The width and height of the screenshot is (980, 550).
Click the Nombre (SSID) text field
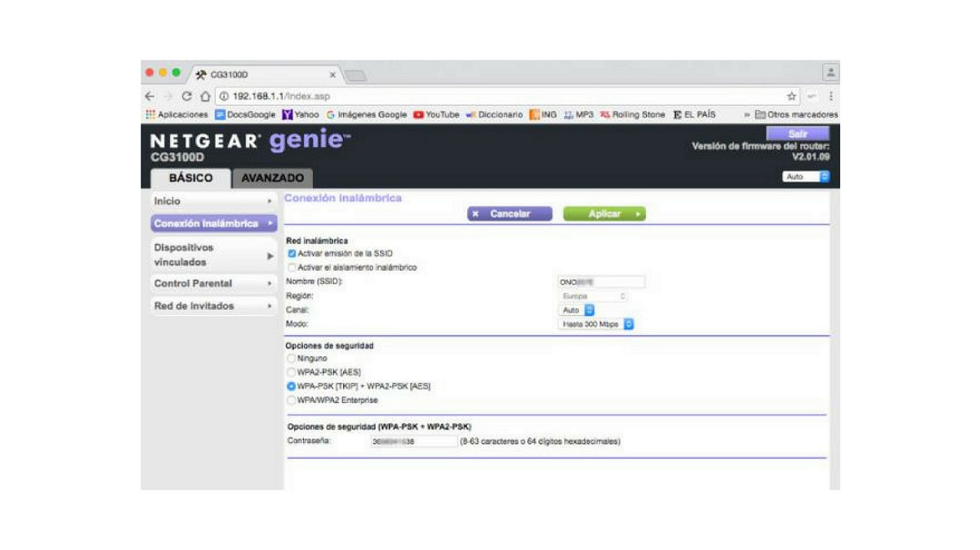point(601,282)
